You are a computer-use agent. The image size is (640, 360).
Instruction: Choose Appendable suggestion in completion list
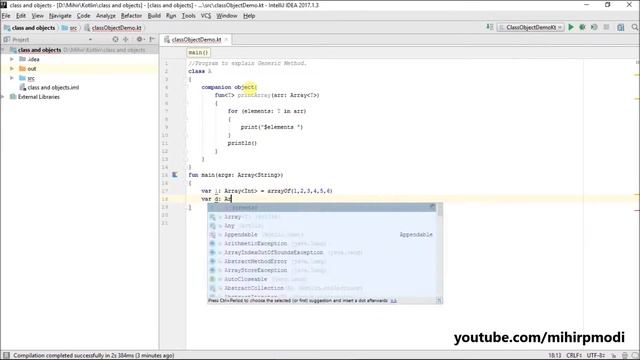[x=322, y=235]
